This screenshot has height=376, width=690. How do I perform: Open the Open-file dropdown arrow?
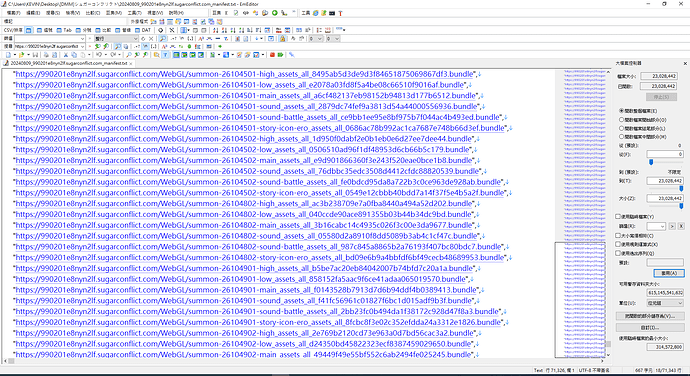click(28, 55)
